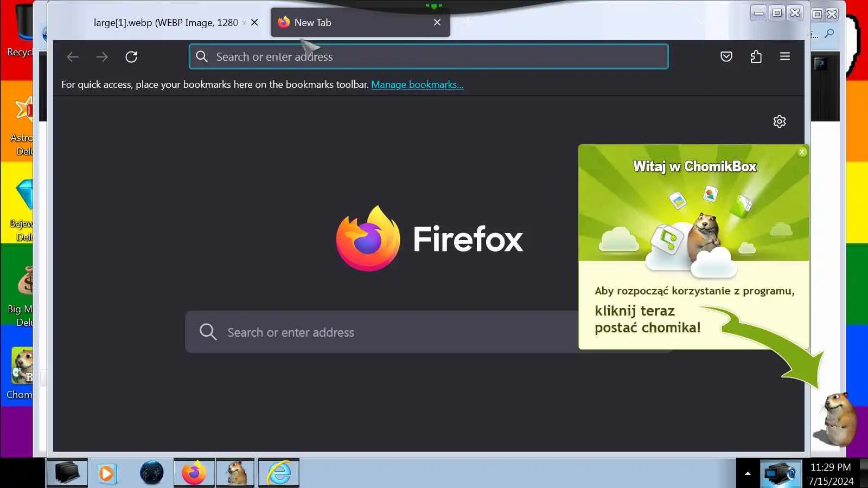868x488 pixels.
Task: Close the New Tab tab
Action: [437, 22]
